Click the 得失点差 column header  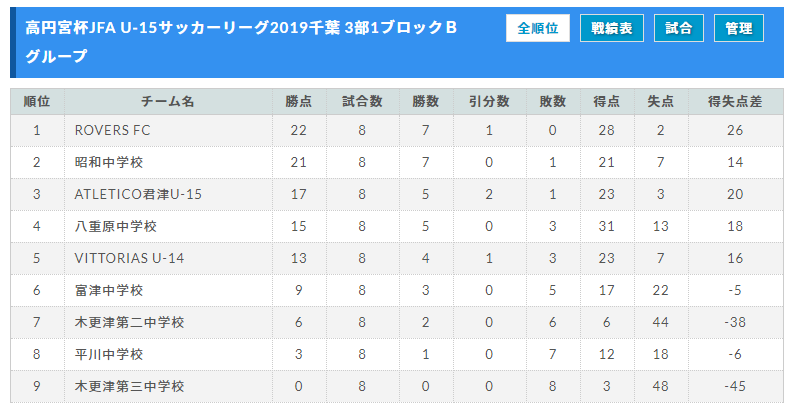736,101
